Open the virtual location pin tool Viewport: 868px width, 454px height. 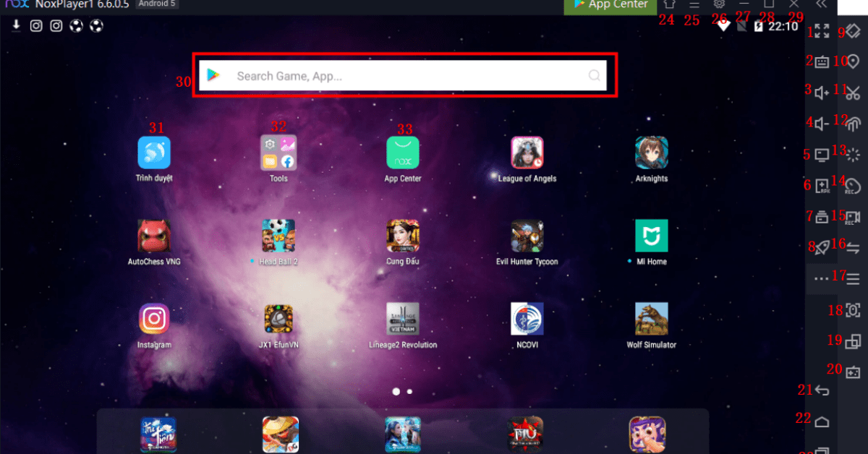854,62
